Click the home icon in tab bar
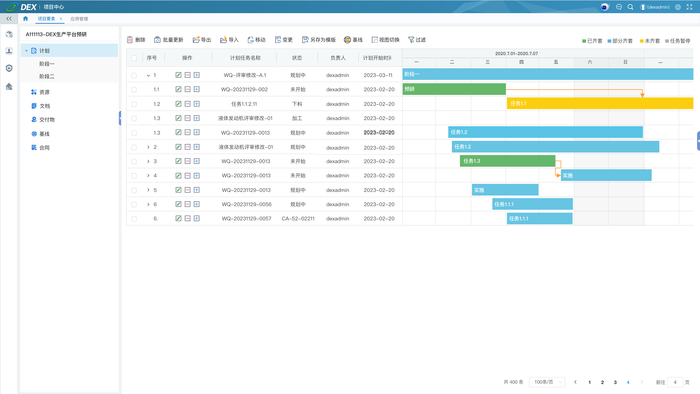 (25, 19)
